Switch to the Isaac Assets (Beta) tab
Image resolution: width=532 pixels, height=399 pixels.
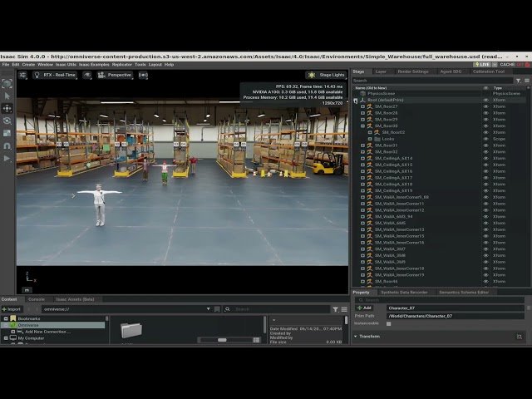tap(75, 299)
